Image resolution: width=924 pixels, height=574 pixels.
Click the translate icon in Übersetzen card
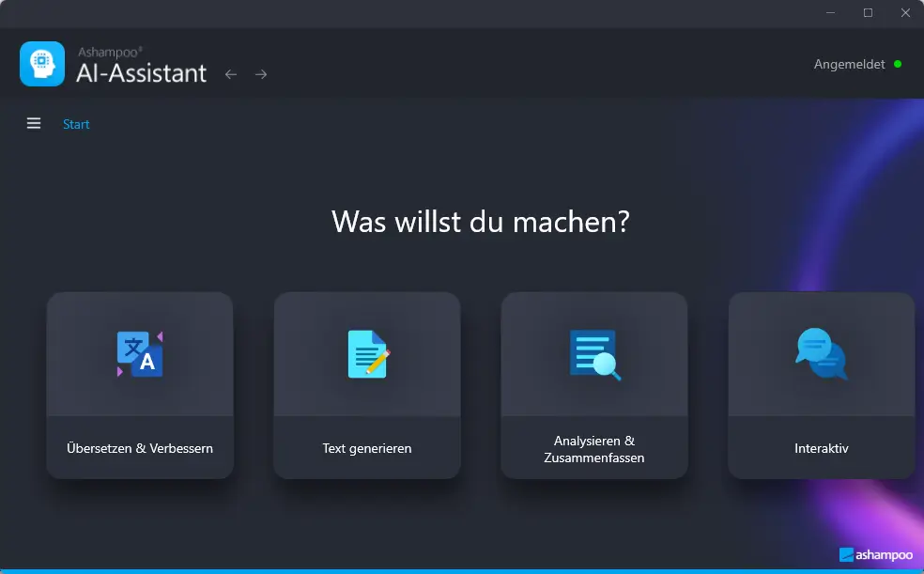coord(140,353)
